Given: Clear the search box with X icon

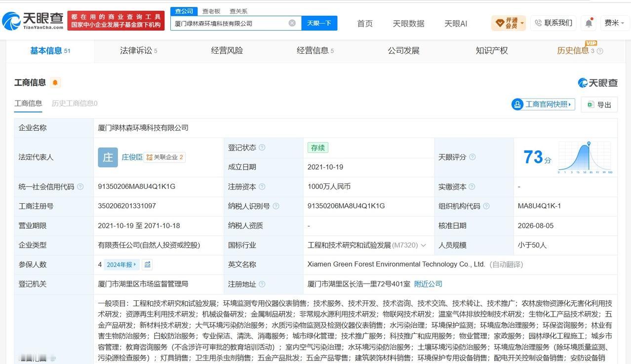Looking at the screenshot, I should [292, 23].
